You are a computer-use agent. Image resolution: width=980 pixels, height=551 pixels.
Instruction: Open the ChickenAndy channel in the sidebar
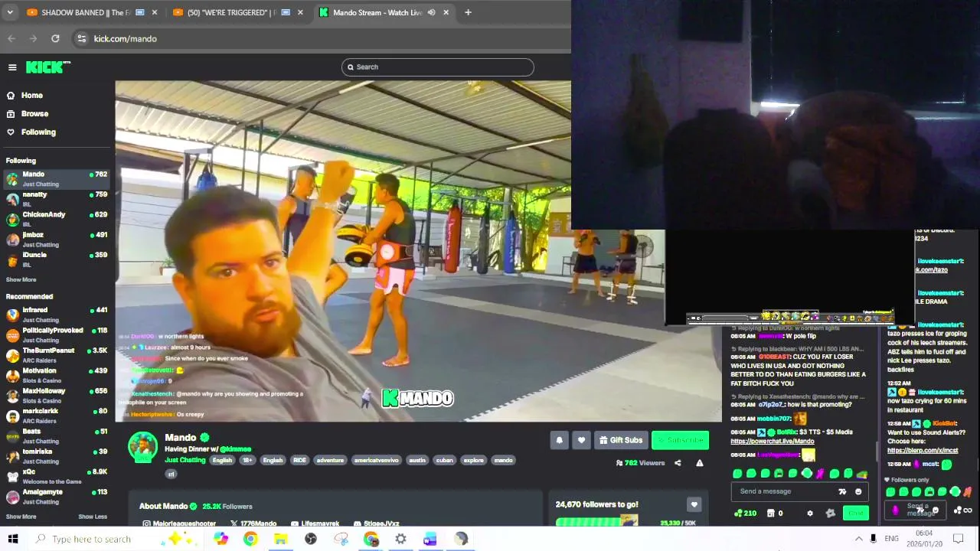click(55, 219)
